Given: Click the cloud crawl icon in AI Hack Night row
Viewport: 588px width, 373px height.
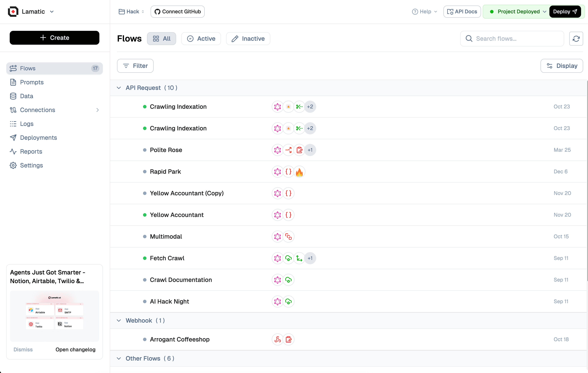Looking at the screenshot, I should 288,301.
